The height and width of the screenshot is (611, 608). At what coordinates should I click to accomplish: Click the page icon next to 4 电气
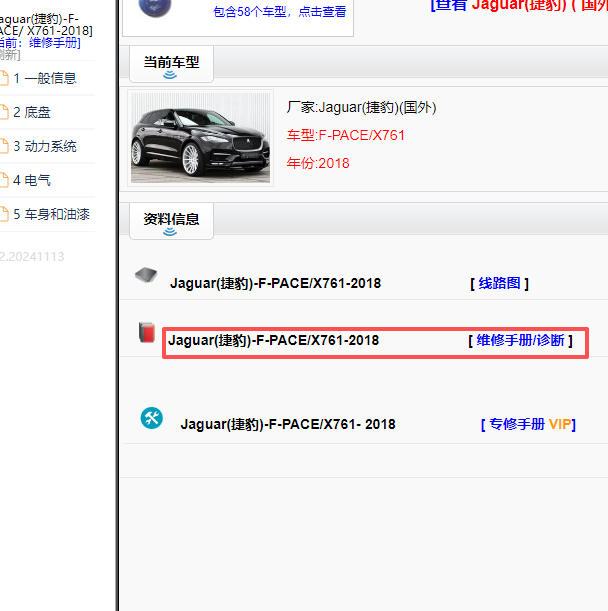coord(4,180)
